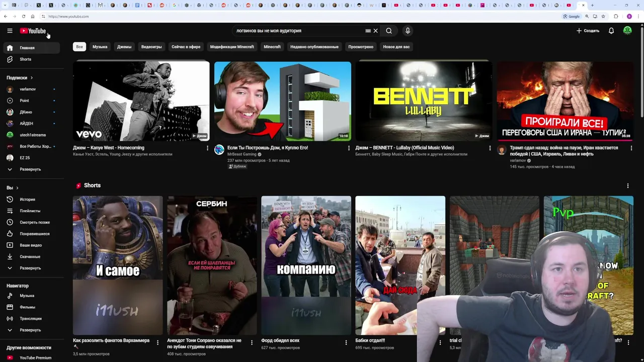
Task: Open options for Kanye West Homecoming
Action: point(207,148)
